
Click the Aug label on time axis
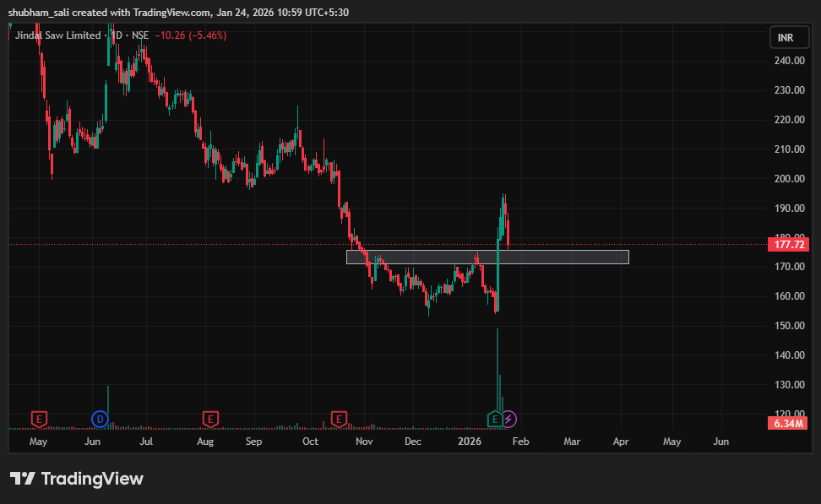pos(205,442)
